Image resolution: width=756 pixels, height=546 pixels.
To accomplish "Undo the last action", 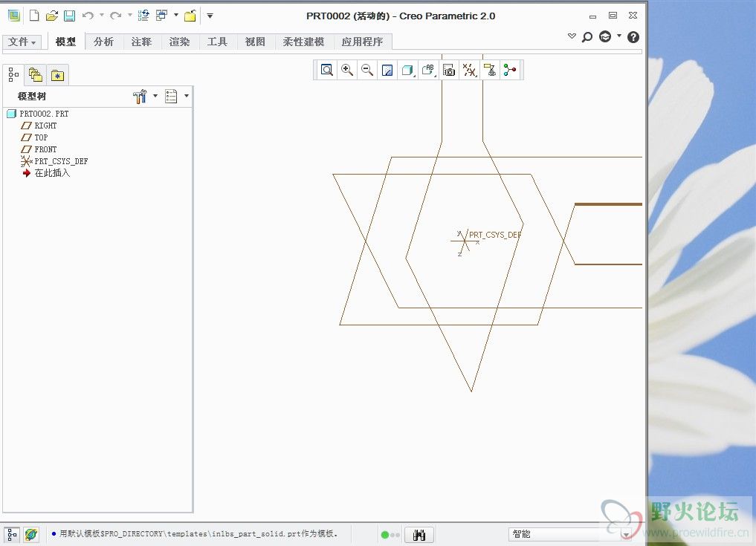I will [87, 16].
